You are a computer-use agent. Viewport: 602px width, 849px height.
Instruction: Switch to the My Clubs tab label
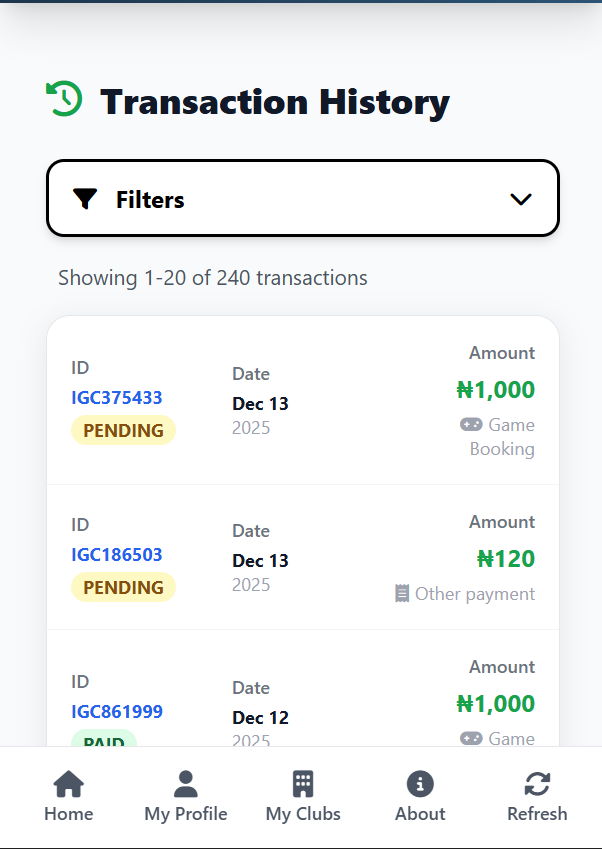tap(303, 813)
